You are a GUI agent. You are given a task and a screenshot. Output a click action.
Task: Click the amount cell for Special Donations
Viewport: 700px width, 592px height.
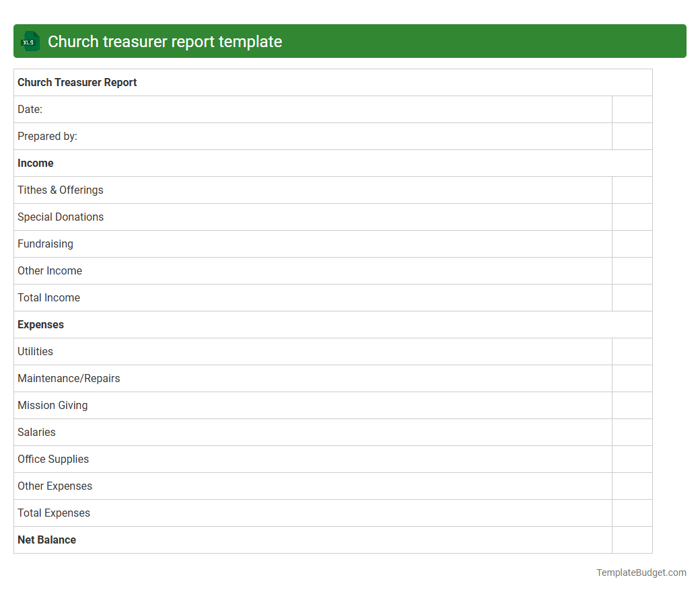(x=632, y=217)
